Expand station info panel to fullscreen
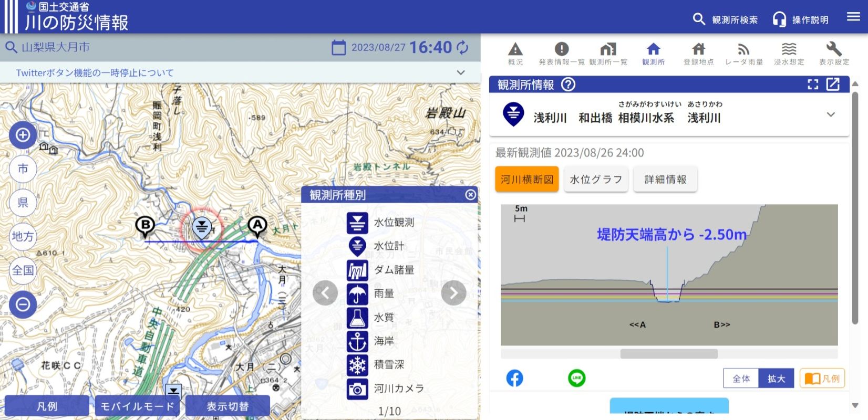This screenshot has width=868, height=420. 813,85
